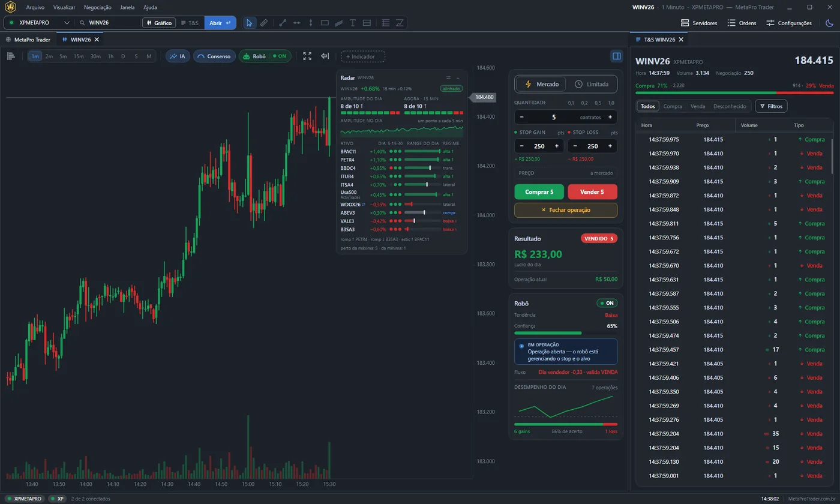Pick the parallel channel drawing tool
The image size is (840, 504).
tap(338, 23)
